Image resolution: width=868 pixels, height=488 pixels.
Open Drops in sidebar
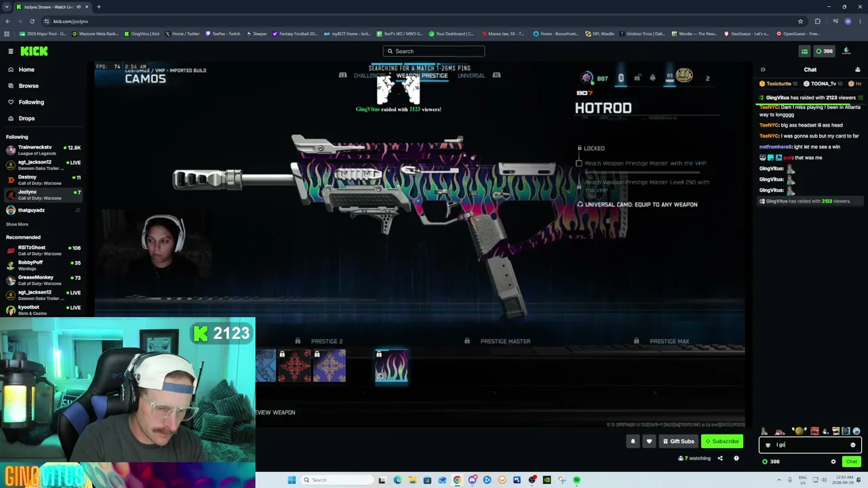(x=26, y=119)
